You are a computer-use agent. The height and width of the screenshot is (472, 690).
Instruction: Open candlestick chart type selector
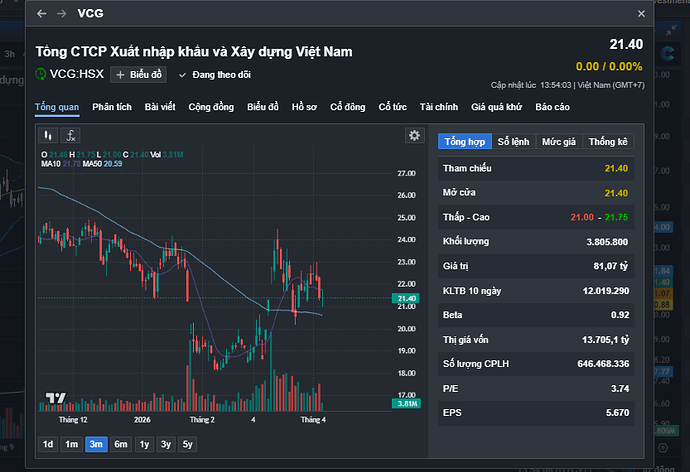pyautogui.click(x=48, y=135)
